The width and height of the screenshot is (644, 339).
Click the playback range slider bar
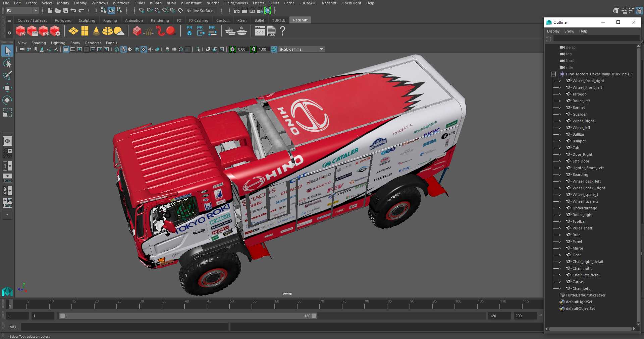tap(188, 316)
